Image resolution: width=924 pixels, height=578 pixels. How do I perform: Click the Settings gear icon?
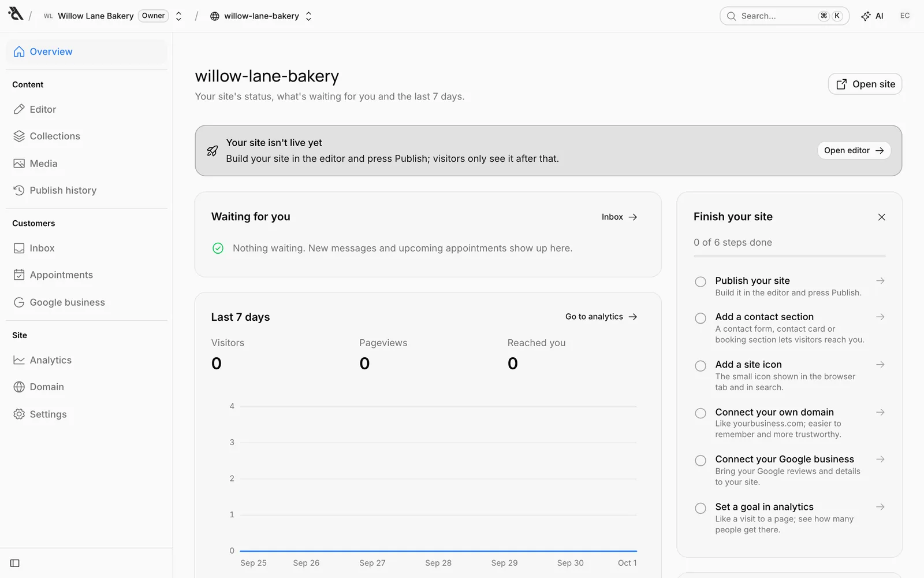tap(19, 414)
